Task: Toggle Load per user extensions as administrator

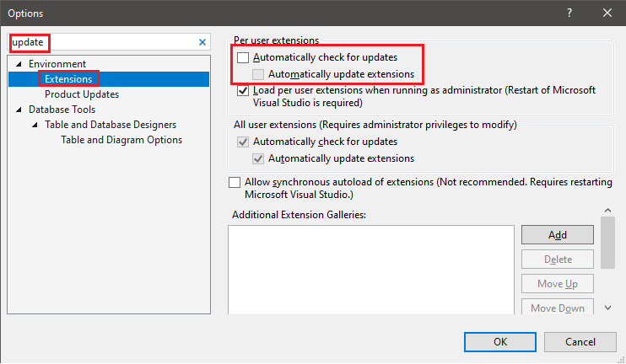Action: tap(244, 90)
